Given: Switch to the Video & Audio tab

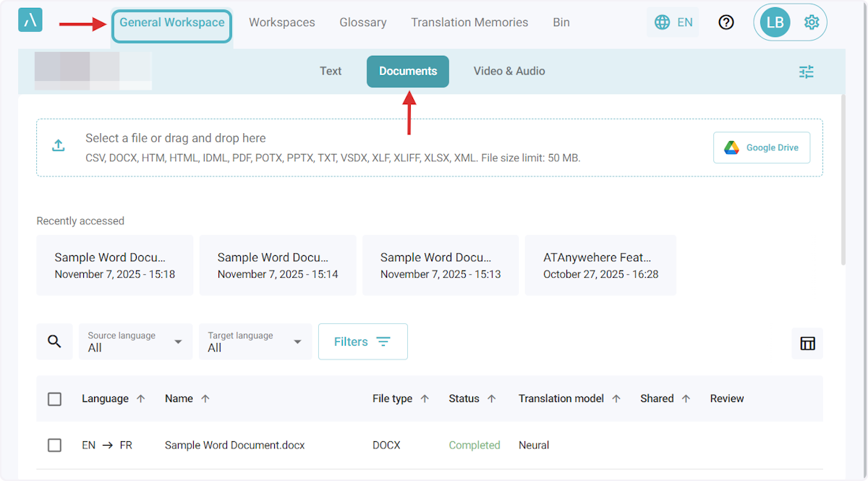Looking at the screenshot, I should 509,71.
